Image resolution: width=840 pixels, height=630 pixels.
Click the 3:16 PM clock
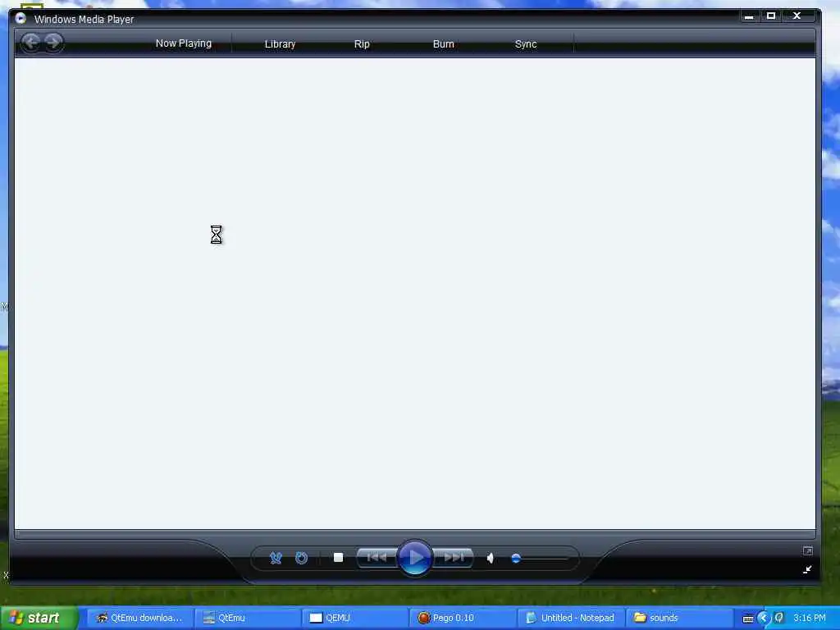810,618
